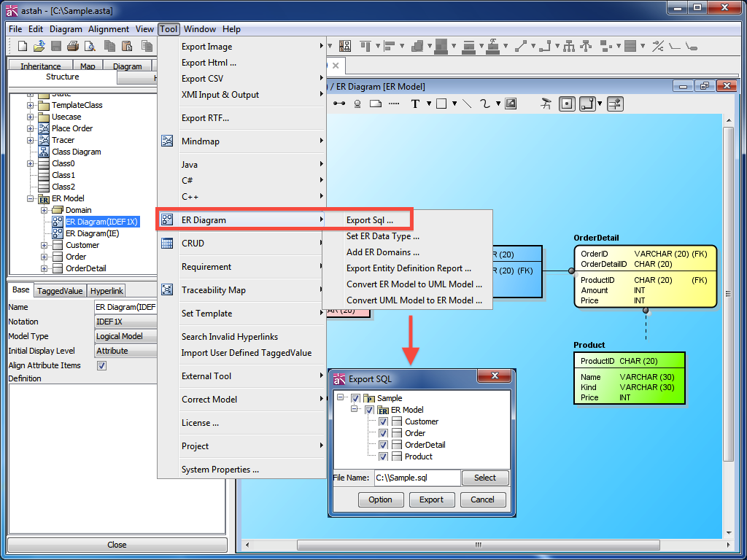Viewport: 747px width, 560px height.
Task: Click the Font Color toolbar icon
Action: [x=493, y=46]
